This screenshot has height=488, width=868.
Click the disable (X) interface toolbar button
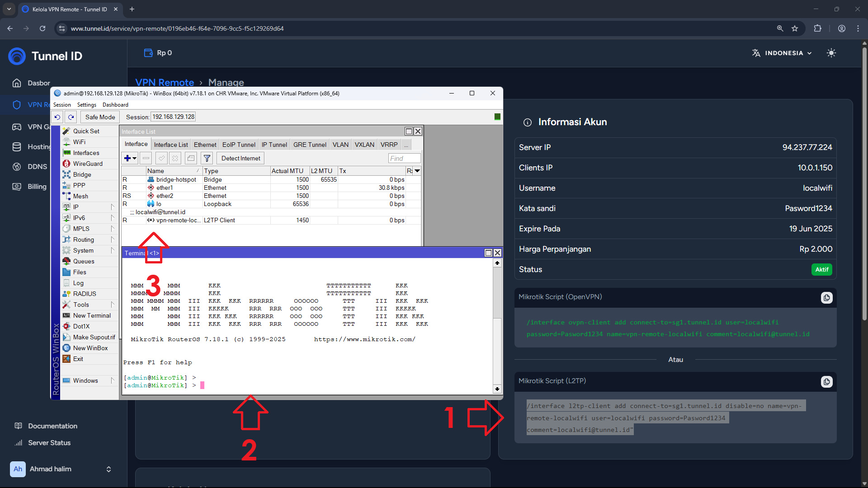coord(175,158)
